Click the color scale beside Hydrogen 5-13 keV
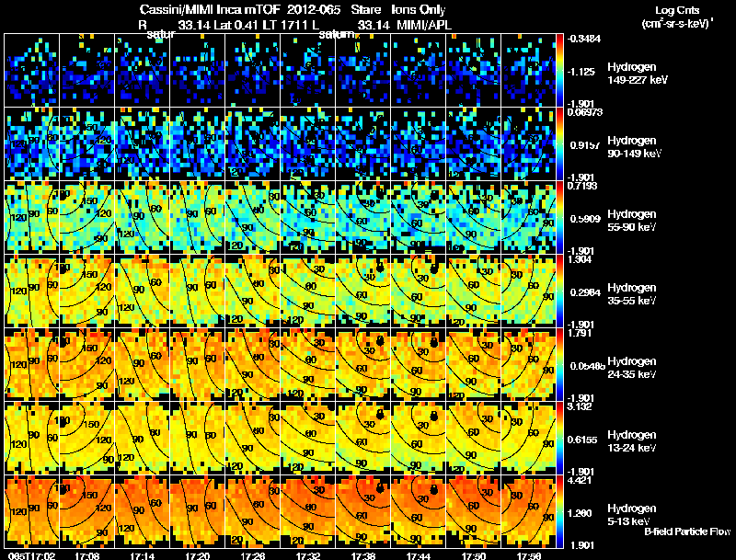Screen dimensions: 736x560 click(559, 511)
